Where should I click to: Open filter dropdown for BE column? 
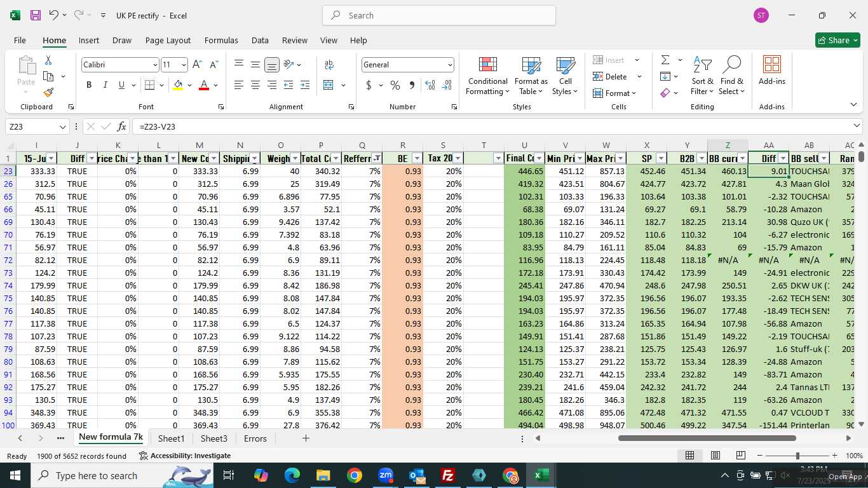click(417, 158)
